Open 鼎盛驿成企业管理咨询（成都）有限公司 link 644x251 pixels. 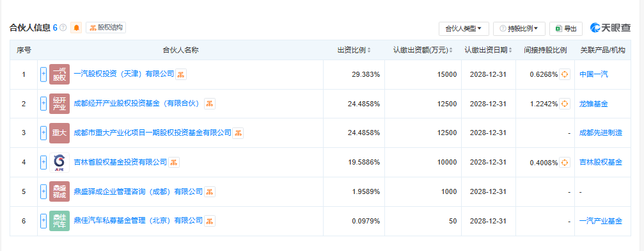pyautogui.click(x=138, y=191)
